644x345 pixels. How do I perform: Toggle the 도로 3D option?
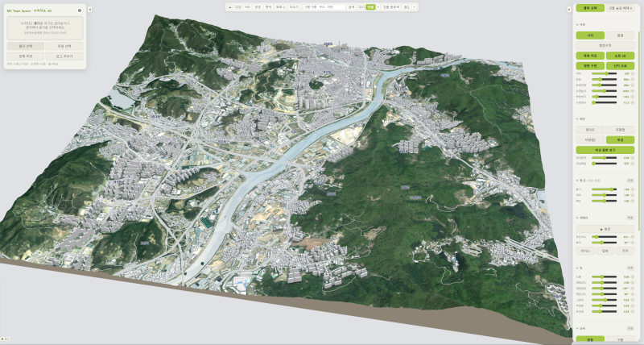click(620, 56)
